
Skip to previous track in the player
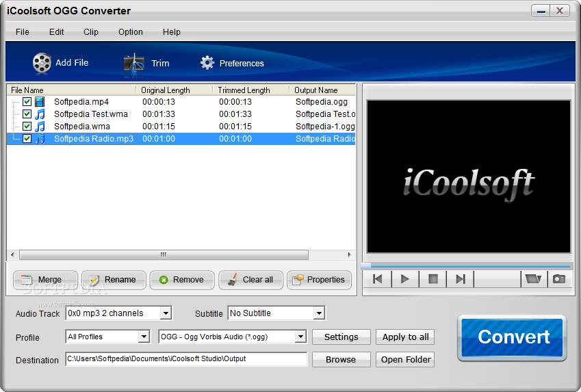[378, 279]
